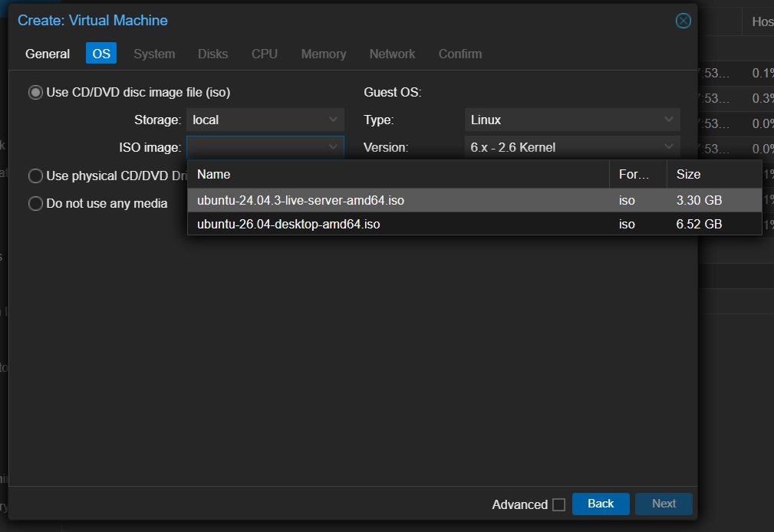Go to the Disks tab
The height and width of the screenshot is (532, 774).
[x=212, y=54]
